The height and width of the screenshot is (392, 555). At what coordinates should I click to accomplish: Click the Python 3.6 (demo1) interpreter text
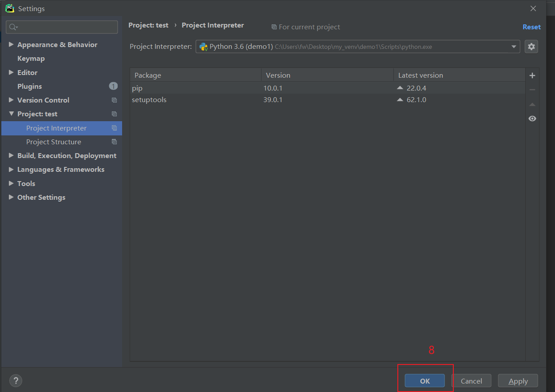click(x=241, y=47)
